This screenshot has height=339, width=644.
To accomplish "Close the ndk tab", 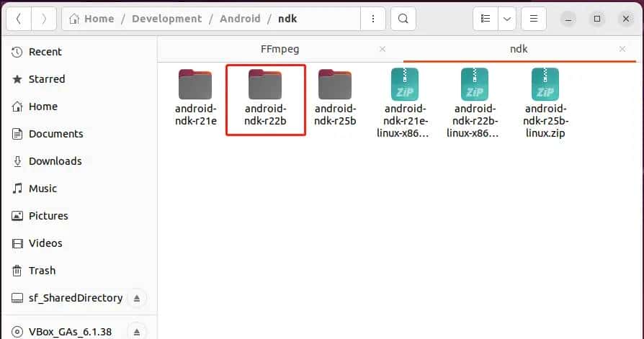I will (x=622, y=49).
